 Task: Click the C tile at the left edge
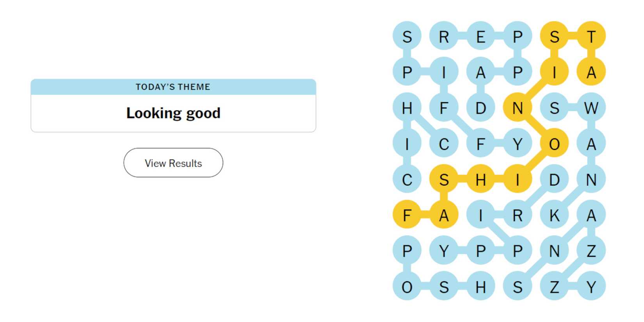tap(407, 180)
